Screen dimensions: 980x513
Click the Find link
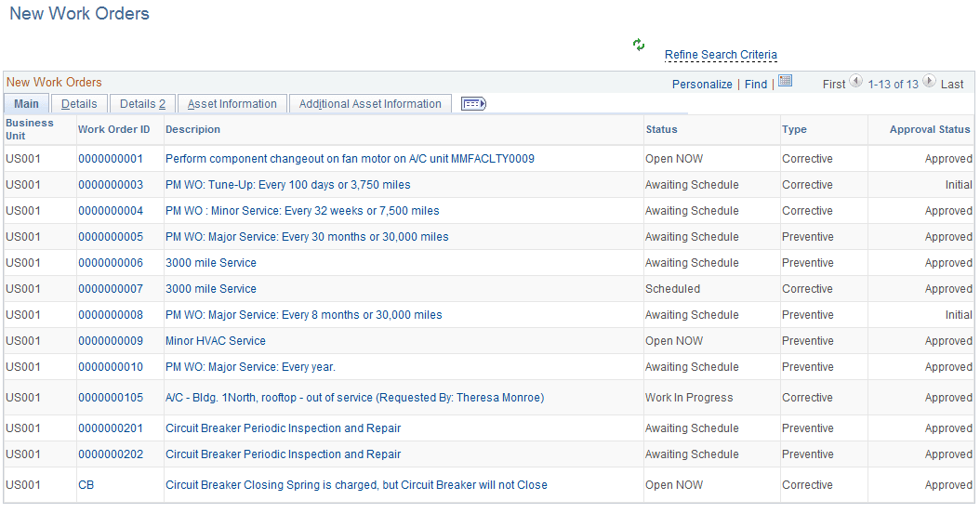756,85
